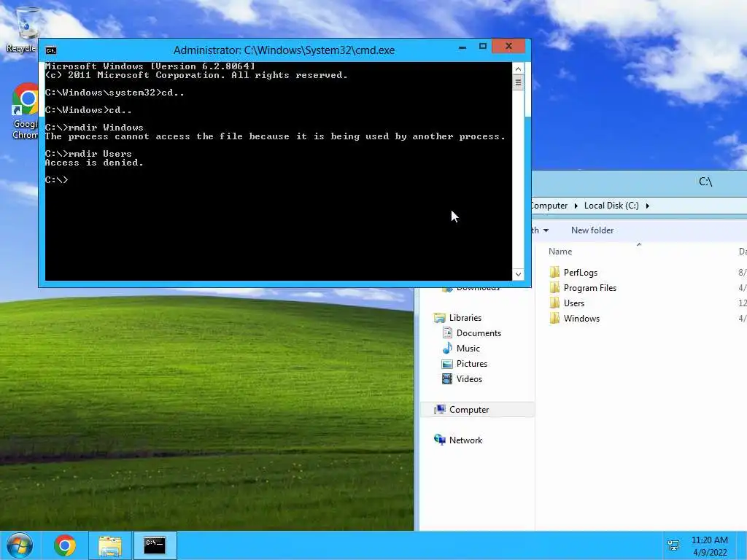
Task: Click the cmd vertical scrollbar thumb
Action: (518, 82)
